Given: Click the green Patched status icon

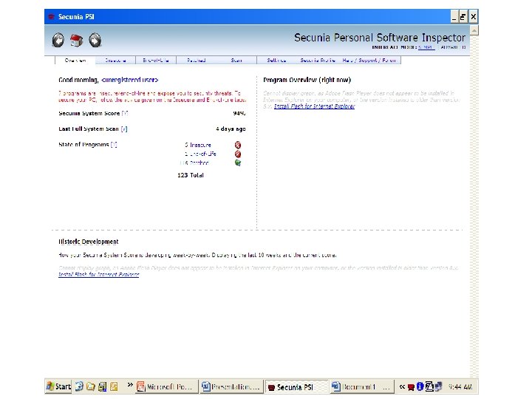Looking at the screenshot, I should click(238, 163).
